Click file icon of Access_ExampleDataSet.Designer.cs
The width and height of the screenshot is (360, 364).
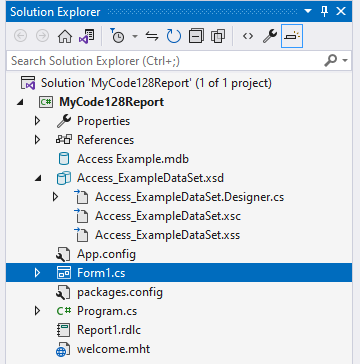pyautogui.click(x=81, y=197)
